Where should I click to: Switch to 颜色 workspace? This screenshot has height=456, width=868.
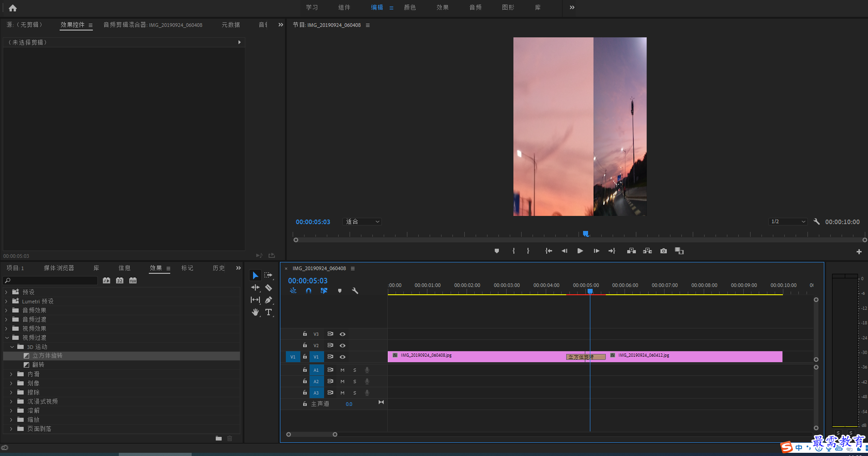click(410, 7)
